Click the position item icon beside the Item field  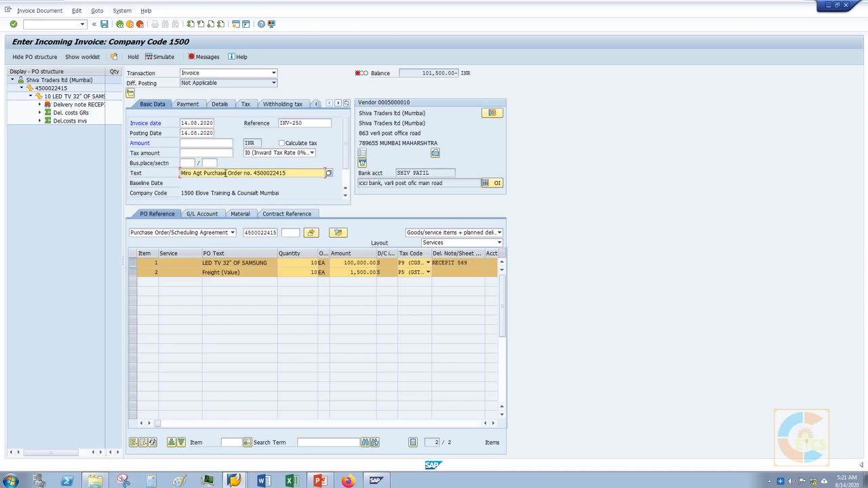tap(248, 443)
